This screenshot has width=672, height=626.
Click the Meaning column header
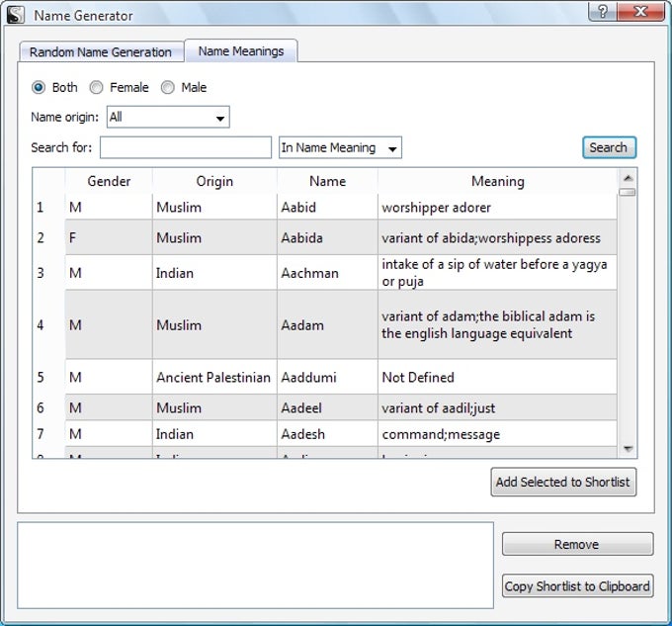tap(497, 181)
